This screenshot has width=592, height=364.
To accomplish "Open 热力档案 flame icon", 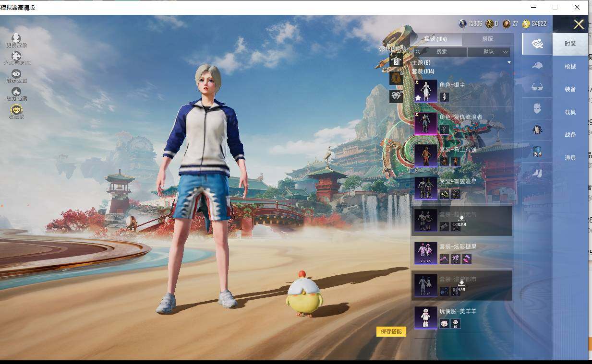I will point(16,92).
